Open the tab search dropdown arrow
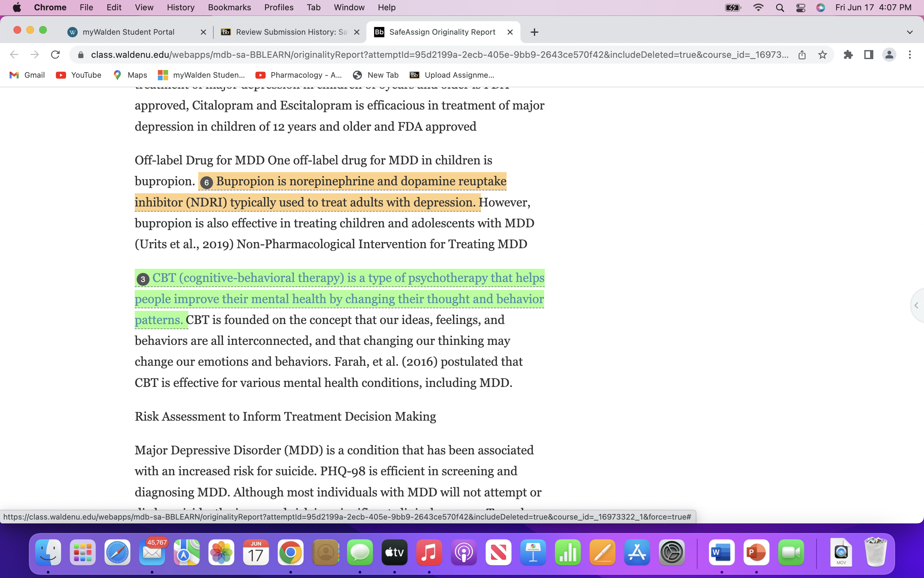 pyautogui.click(x=910, y=32)
